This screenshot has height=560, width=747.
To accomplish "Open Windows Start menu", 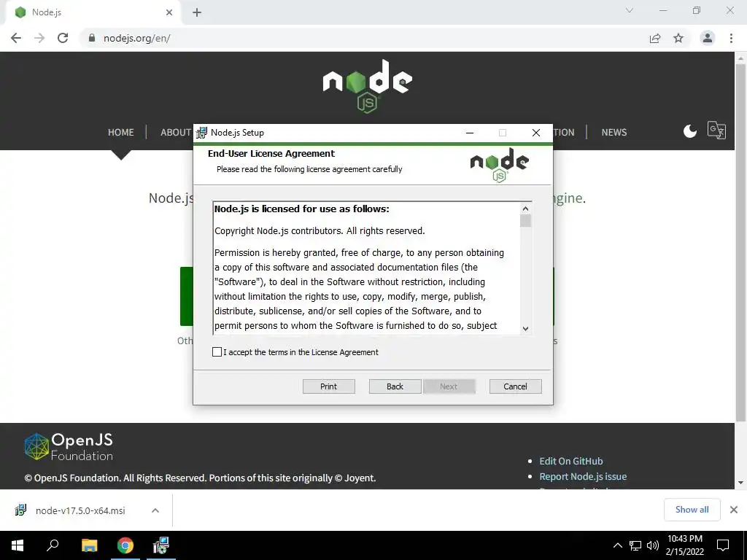I will (x=18, y=545).
